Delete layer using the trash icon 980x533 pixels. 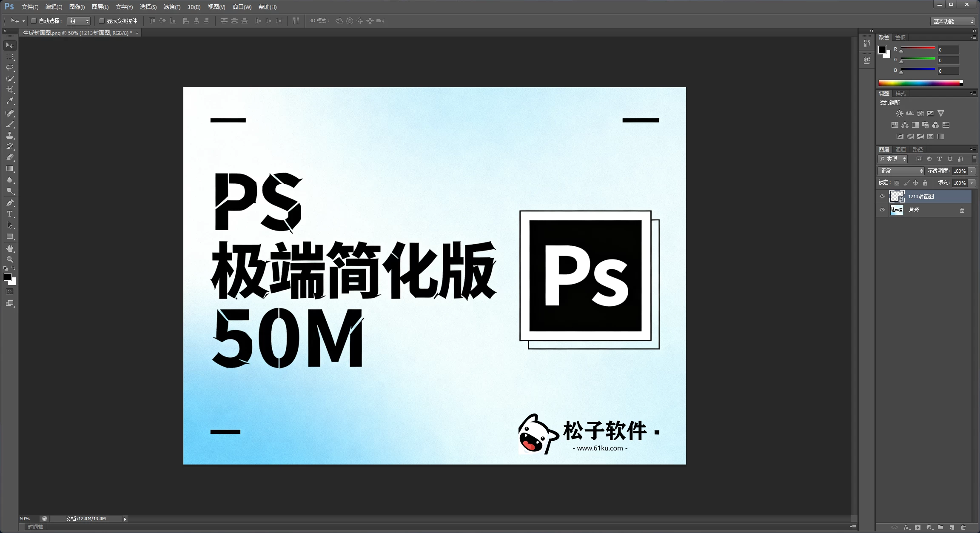point(963,527)
